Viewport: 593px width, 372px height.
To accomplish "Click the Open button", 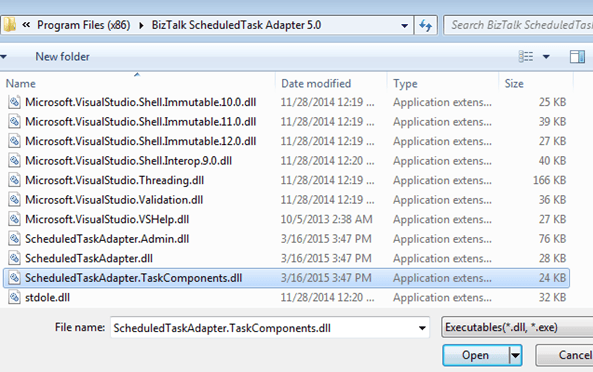I will [x=475, y=355].
